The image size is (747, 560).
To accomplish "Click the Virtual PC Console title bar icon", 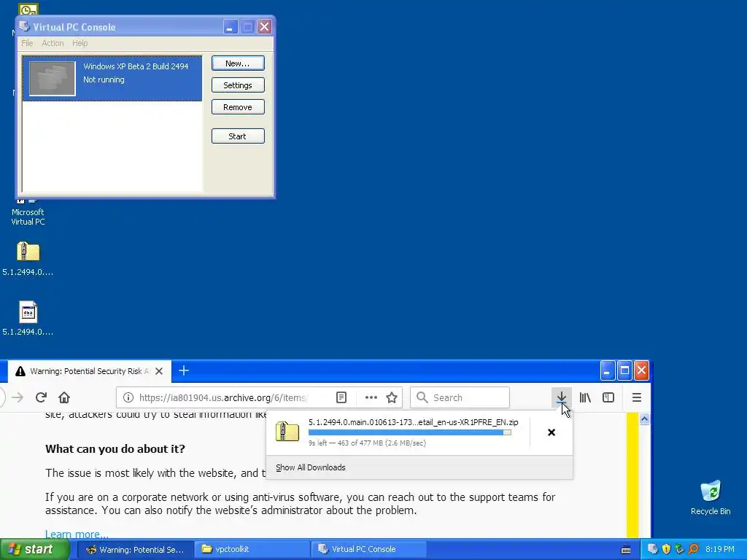I will [24, 26].
